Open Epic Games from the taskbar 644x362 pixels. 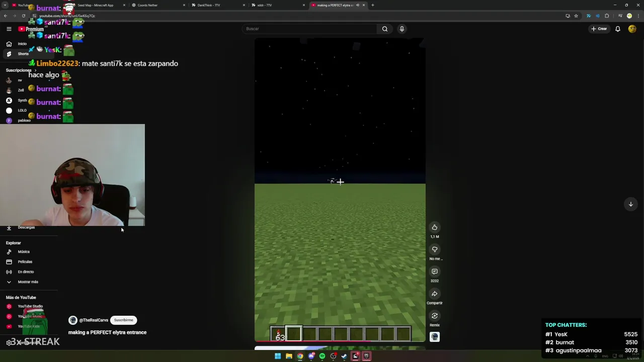366,356
